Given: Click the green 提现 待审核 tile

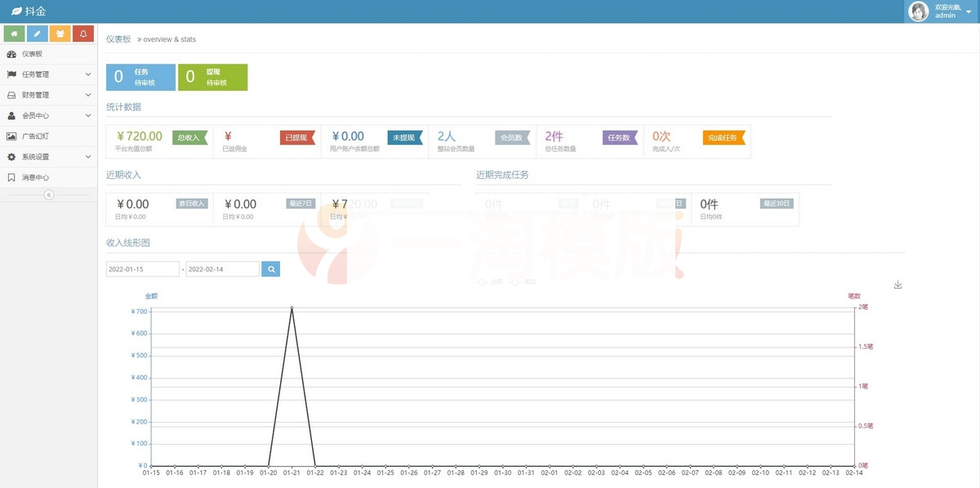Looking at the screenshot, I should [x=212, y=77].
